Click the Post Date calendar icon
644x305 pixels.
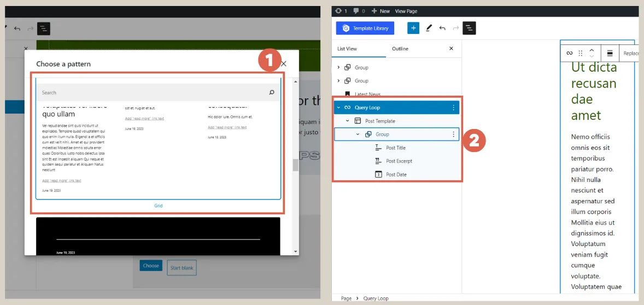[378, 174]
